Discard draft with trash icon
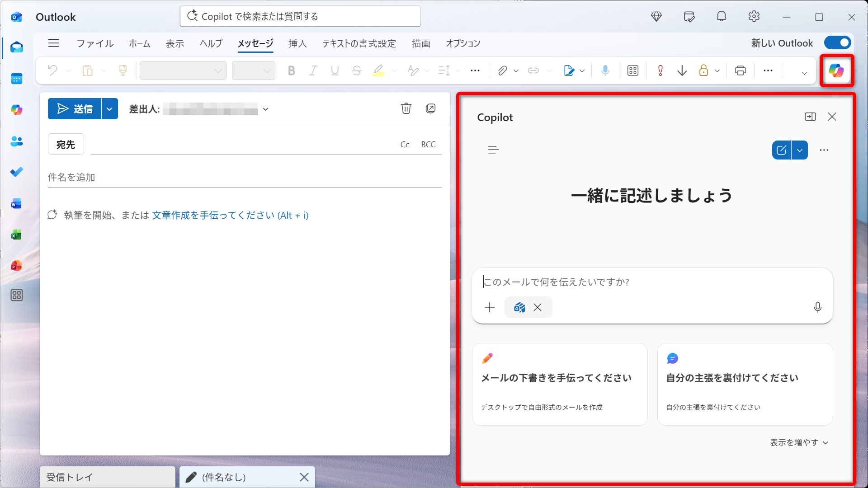Viewport: 868px width, 488px height. (406, 108)
